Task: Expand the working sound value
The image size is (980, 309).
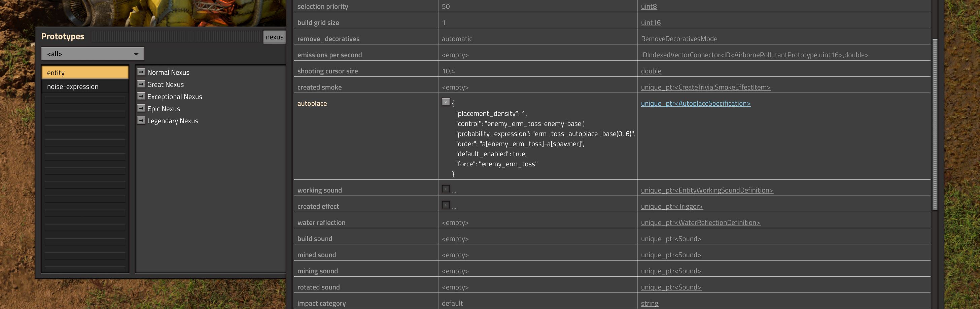Action: click(x=446, y=189)
